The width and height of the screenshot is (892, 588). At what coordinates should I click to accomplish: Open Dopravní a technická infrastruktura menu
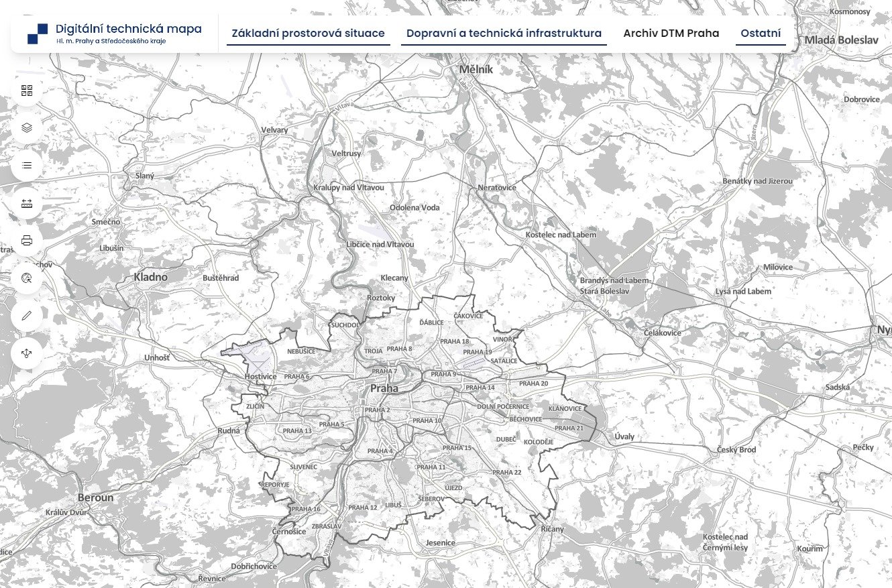pyautogui.click(x=504, y=34)
